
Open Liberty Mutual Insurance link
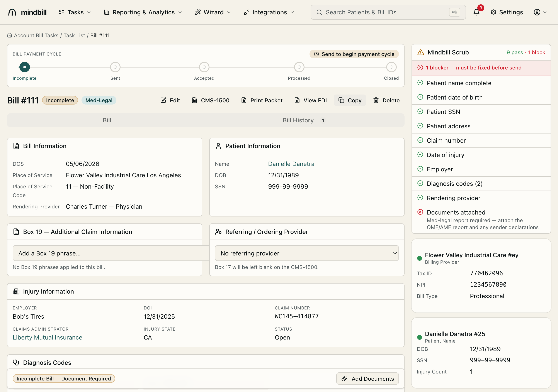[47, 337]
